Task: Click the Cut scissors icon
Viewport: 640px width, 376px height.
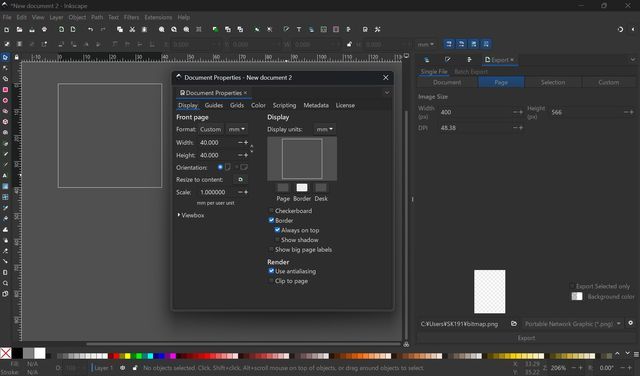Action: [132, 29]
